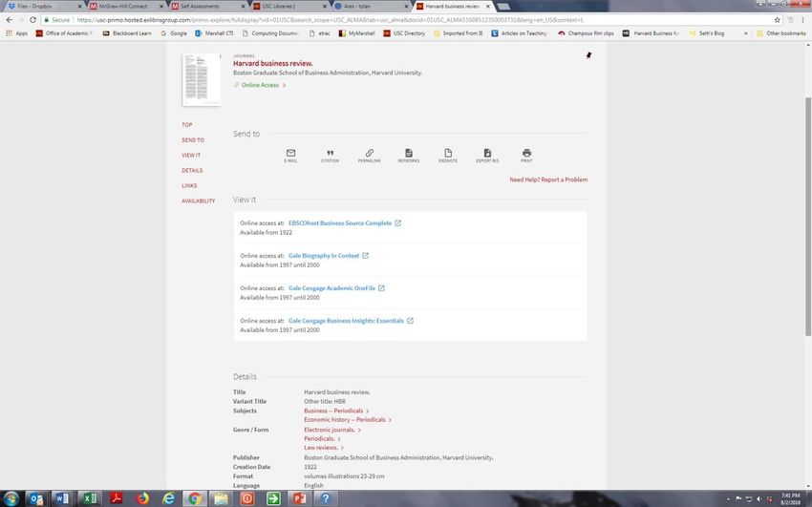Open Gale Cengage Business Insights: Essentials
Viewport: 812px width, 507px height.
(x=346, y=321)
